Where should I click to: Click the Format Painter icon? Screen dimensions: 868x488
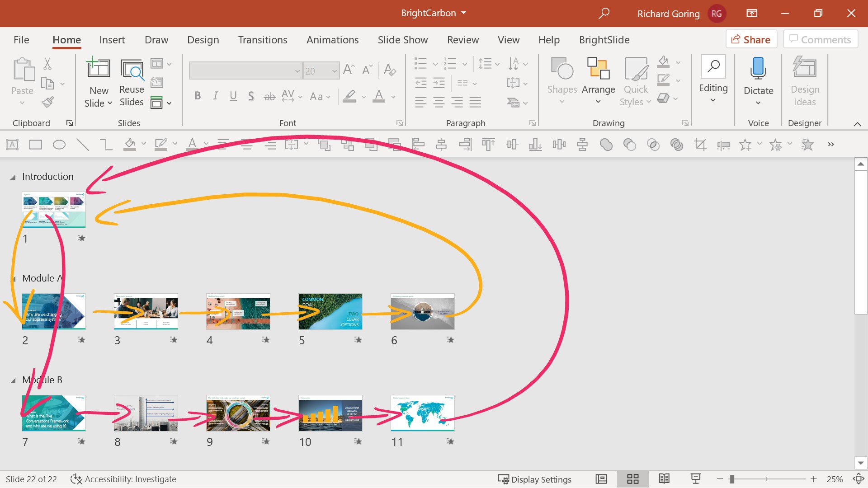(47, 103)
